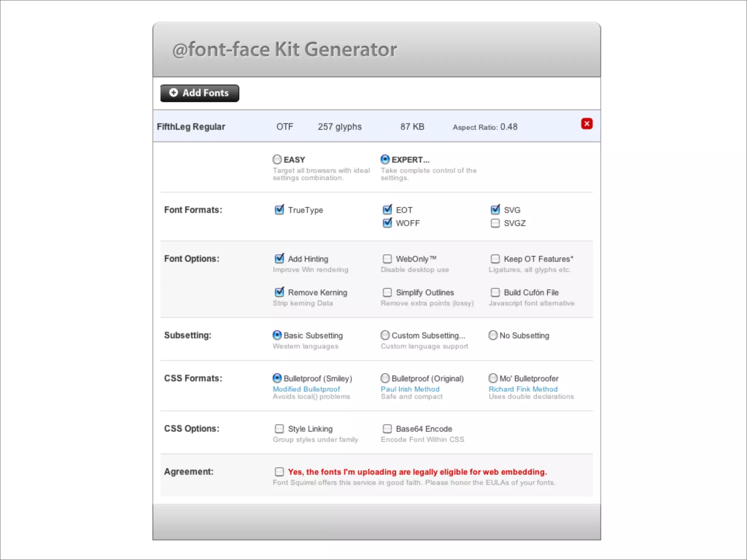Check the Keep OT Features box
Viewport: 747px width, 560px height.
pos(495,258)
